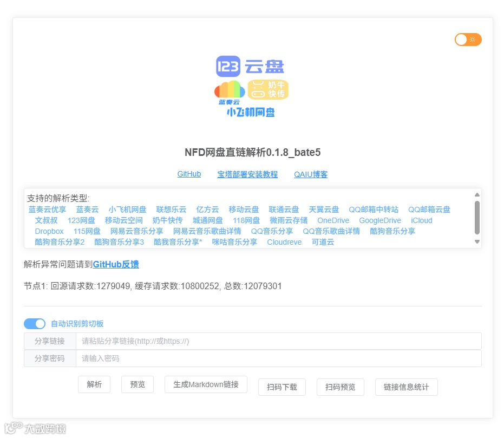Click the 移动云空间 link
The image size is (504, 438).
124,220
